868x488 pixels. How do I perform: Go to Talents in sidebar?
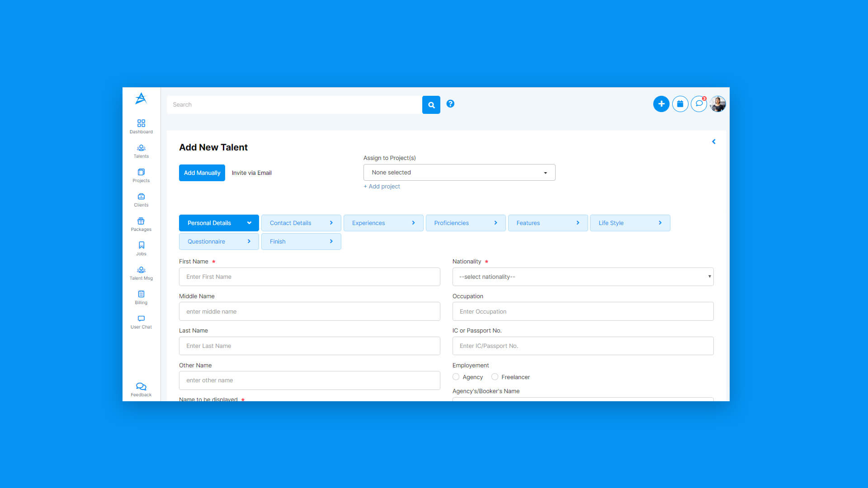tap(141, 151)
